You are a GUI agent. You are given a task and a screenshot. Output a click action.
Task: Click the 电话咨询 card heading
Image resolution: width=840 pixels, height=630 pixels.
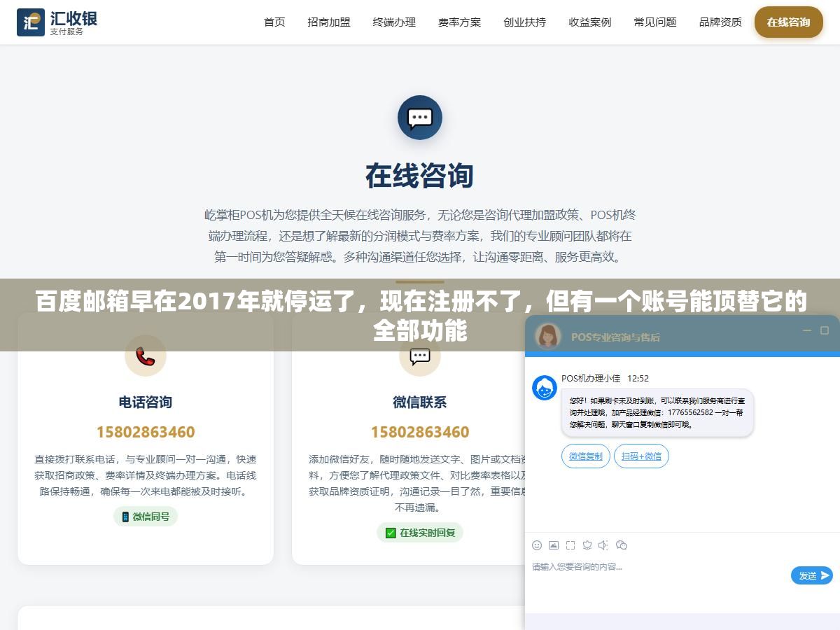pos(146,402)
